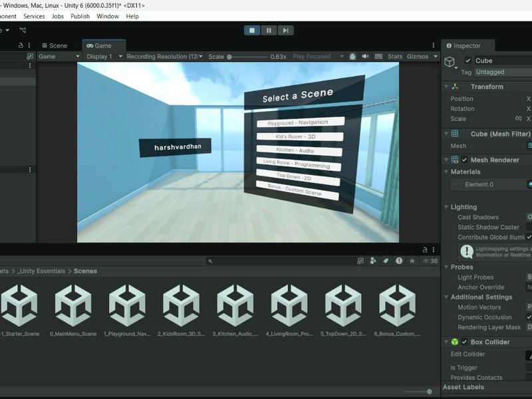Click the search by type icon in Project browser

coord(373,260)
